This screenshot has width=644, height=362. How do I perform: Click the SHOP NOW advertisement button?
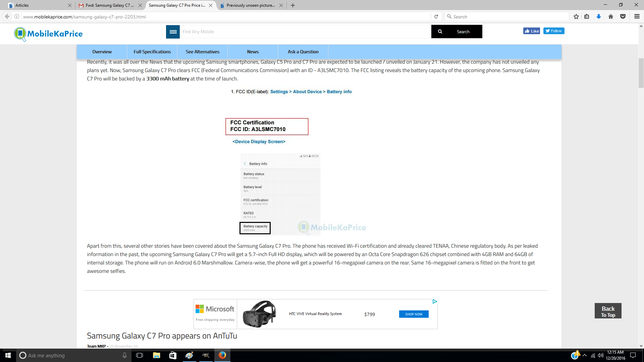(x=414, y=314)
